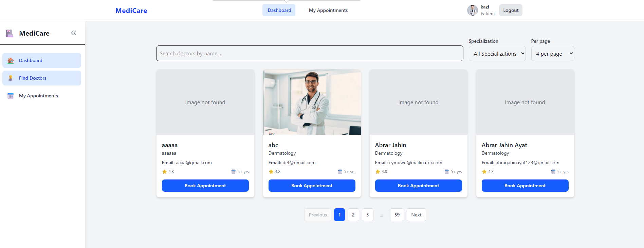Open the Per page dropdown
Viewport: 644px width, 248px height.
(x=553, y=54)
